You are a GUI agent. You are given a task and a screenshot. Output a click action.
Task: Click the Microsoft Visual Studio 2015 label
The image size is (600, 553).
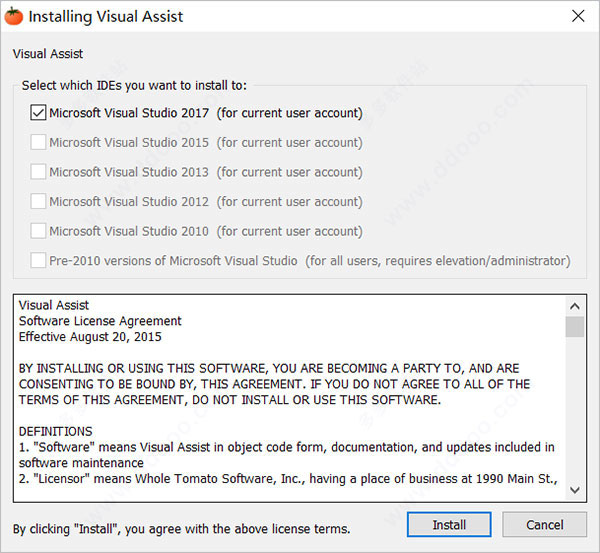coord(206,142)
